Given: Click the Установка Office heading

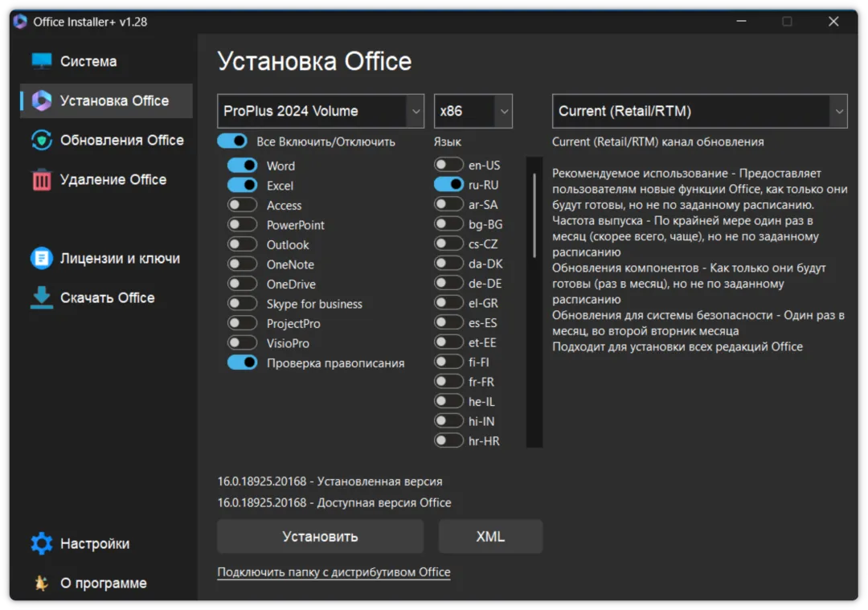Looking at the screenshot, I should click(x=314, y=61).
